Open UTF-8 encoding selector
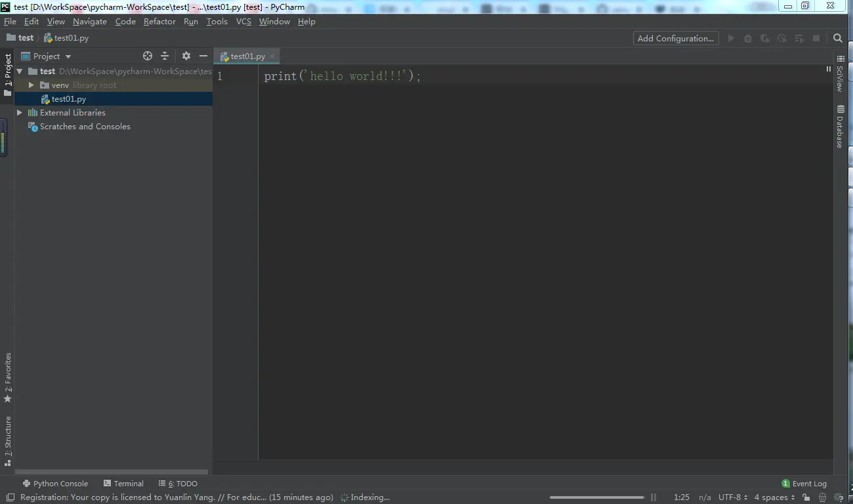 [733, 497]
